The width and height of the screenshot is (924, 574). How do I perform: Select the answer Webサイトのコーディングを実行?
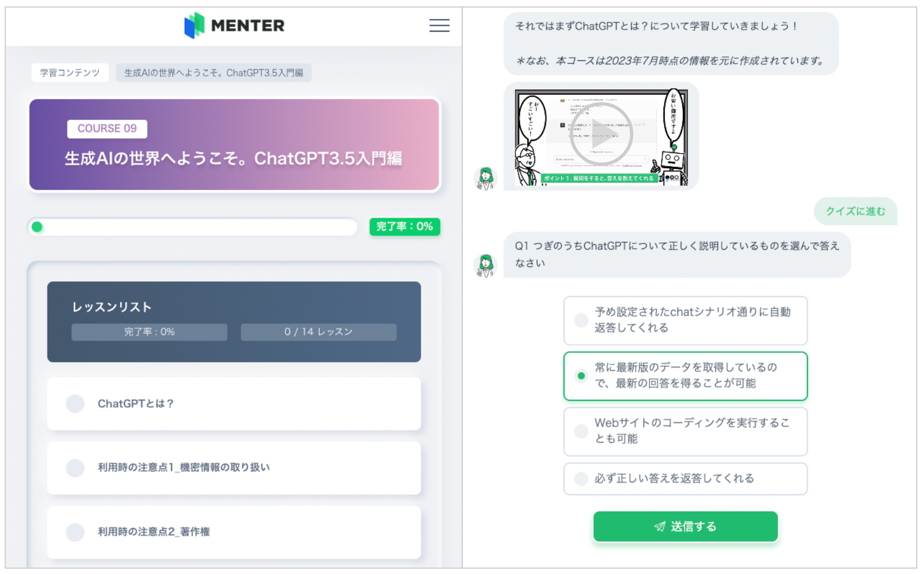tap(581, 431)
